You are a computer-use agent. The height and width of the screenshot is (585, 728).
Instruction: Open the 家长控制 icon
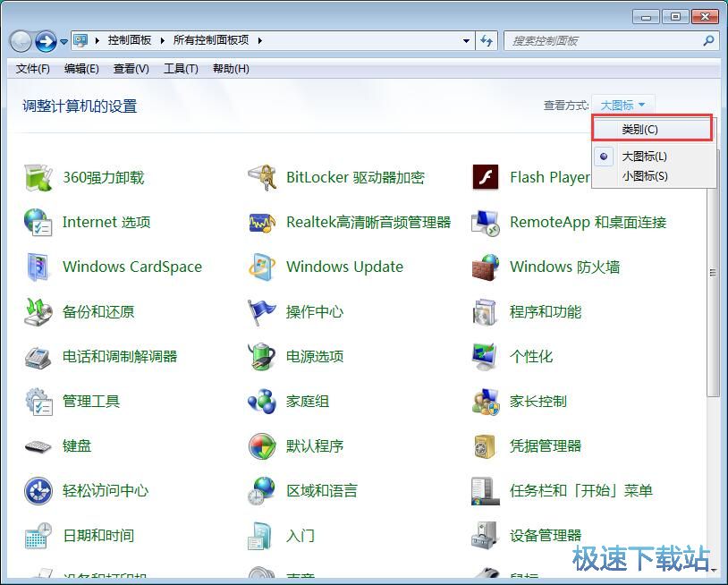(x=485, y=402)
